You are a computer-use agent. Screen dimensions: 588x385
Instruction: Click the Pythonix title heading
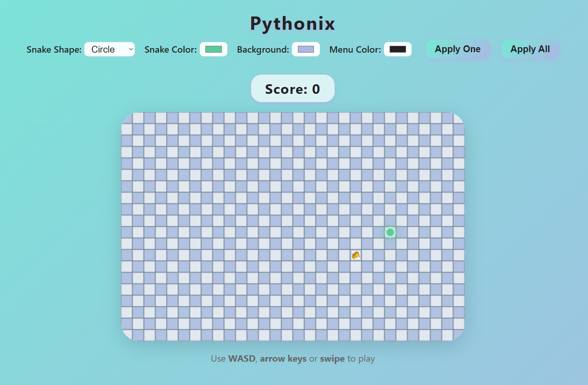tap(292, 24)
